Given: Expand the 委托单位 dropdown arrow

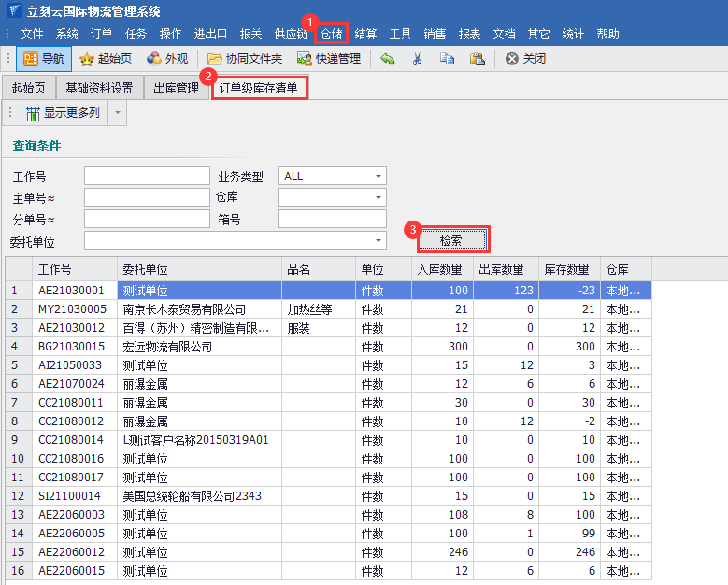Looking at the screenshot, I should click(378, 241).
